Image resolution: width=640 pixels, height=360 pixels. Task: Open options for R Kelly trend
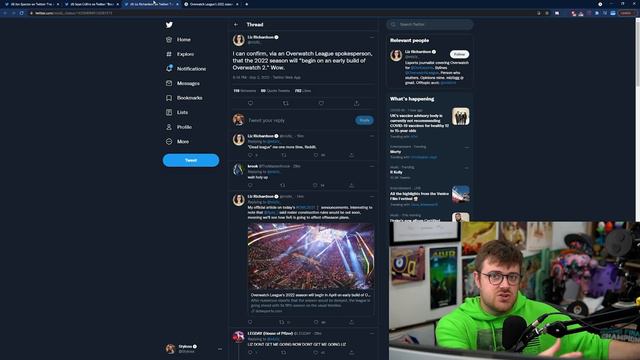pyautogui.click(x=467, y=167)
